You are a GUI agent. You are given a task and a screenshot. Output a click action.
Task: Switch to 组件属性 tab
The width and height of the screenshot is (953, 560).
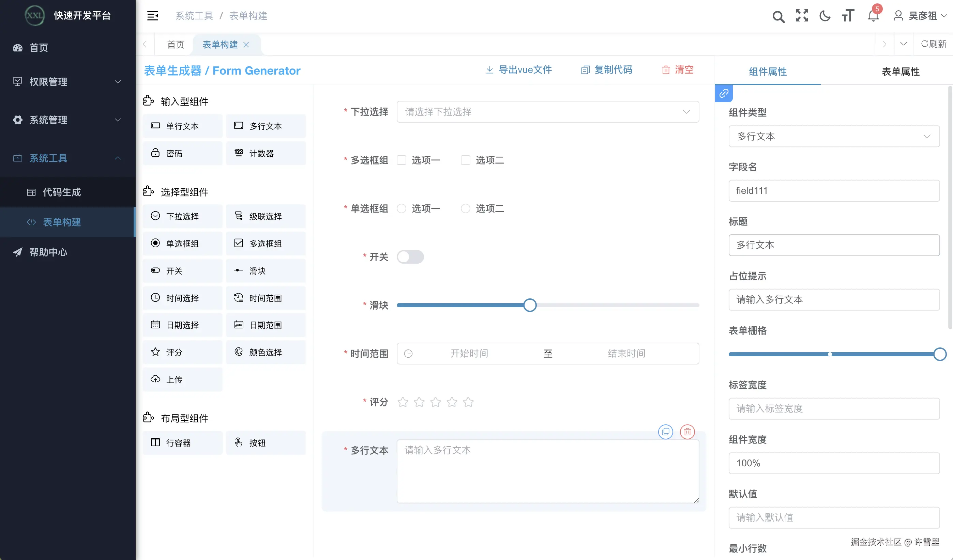768,72
